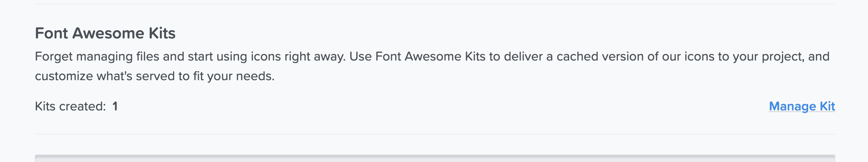Open the Manage Kit link
The width and height of the screenshot is (868, 162).
coord(802,106)
